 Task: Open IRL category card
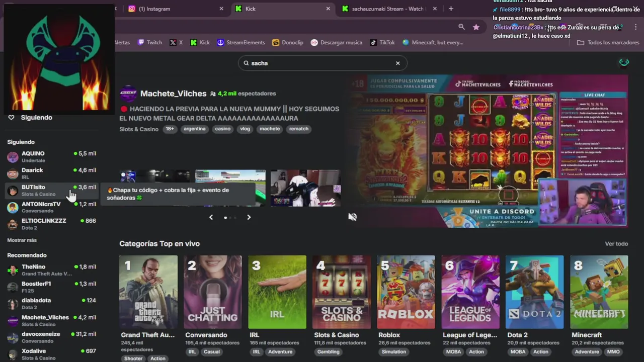tap(277, 292)
